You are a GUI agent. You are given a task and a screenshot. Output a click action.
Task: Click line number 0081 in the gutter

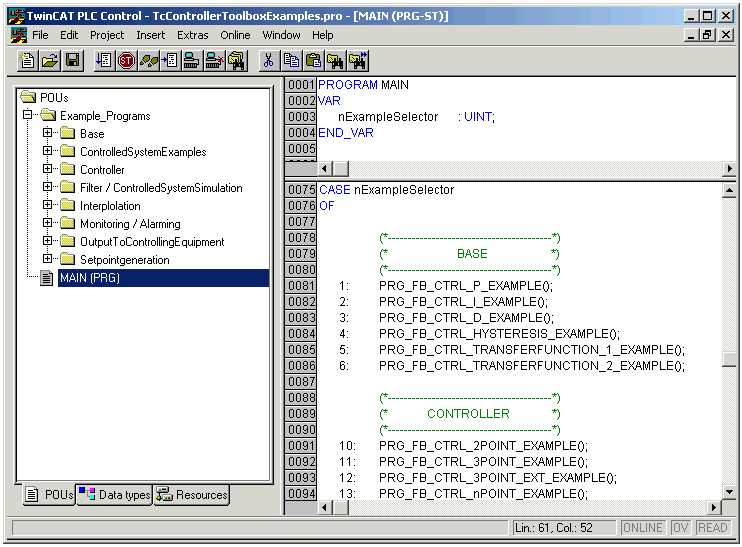pos(301,286)
